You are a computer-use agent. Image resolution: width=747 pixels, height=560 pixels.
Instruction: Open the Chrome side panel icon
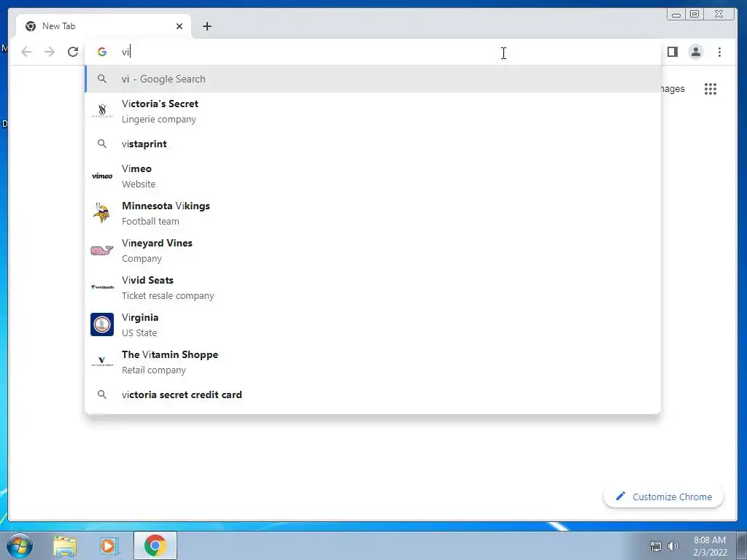point(672,52)
